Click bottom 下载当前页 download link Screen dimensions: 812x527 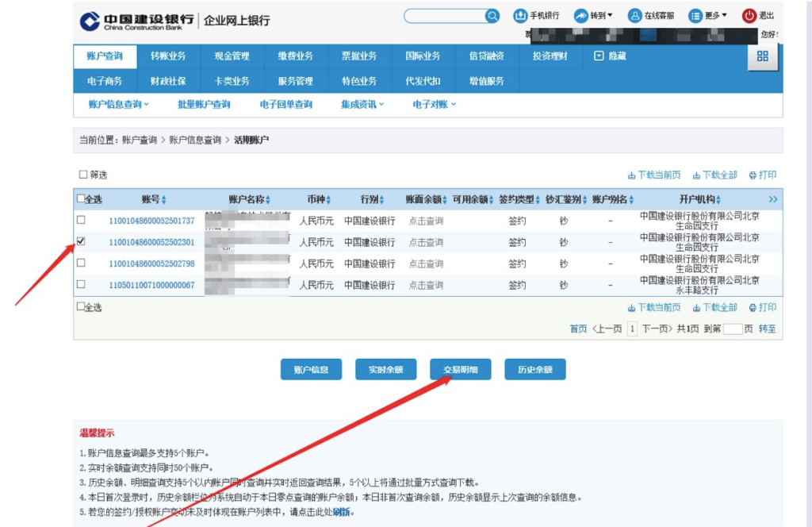pyautogui.click(x=654, y=308)
